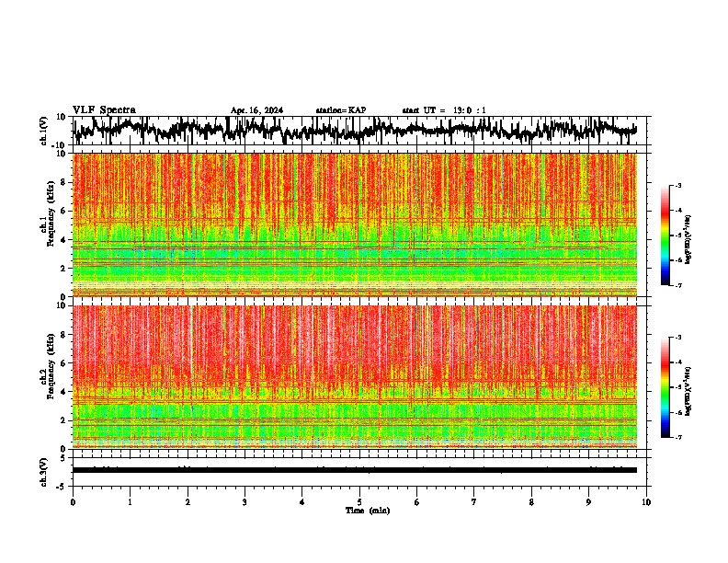This screenshot has width=728, height=563.
Task: Click time axis tick label "7"
Action: [474, 502]
